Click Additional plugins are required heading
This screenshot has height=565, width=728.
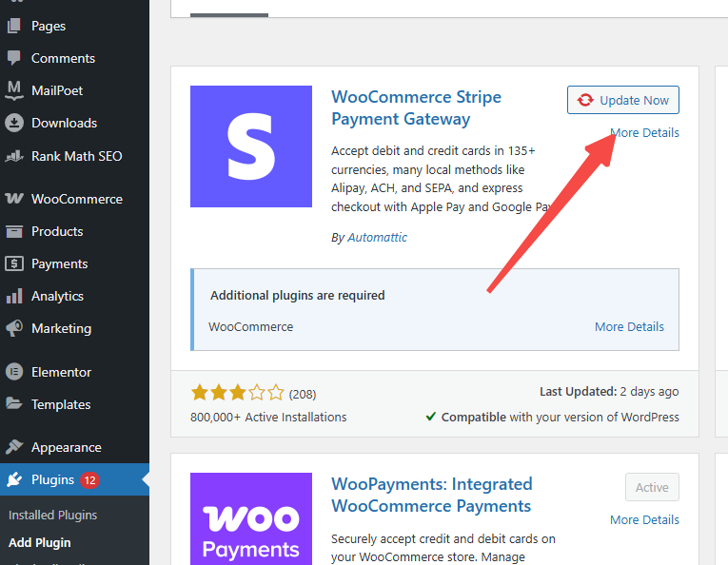coord(298,296)
